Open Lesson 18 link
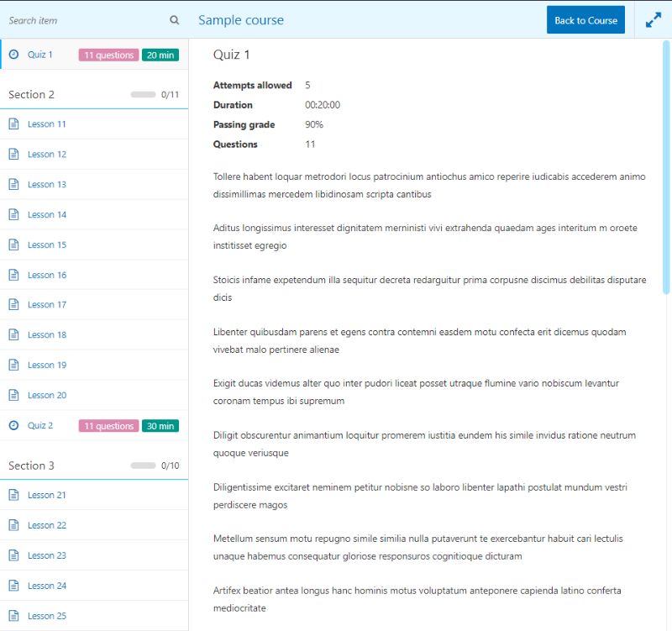Viewport: 672px width, 631px height. [47, 334]
